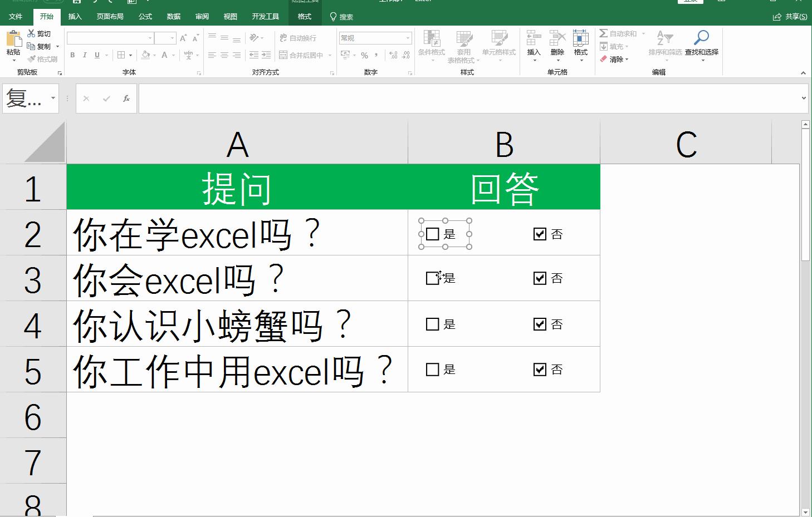
Task: Check the 是 checkbox in row 5
Action: point(432,369)
